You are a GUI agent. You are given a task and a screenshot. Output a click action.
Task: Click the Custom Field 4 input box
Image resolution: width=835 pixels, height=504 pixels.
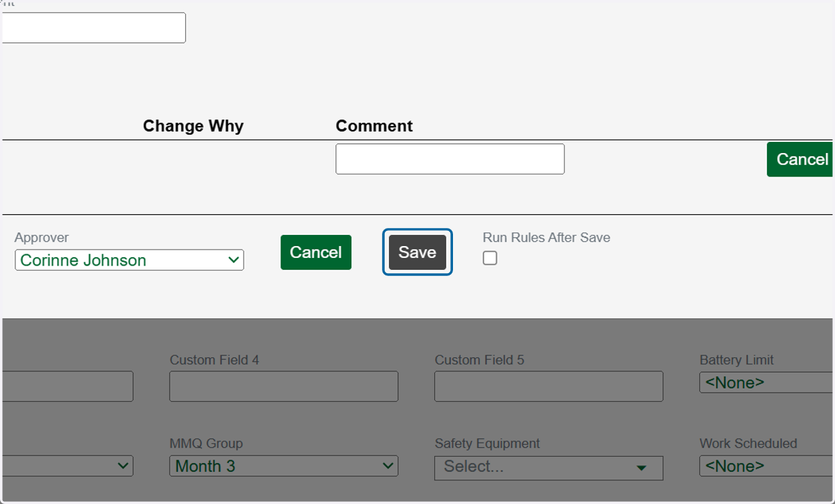(284, 386)
